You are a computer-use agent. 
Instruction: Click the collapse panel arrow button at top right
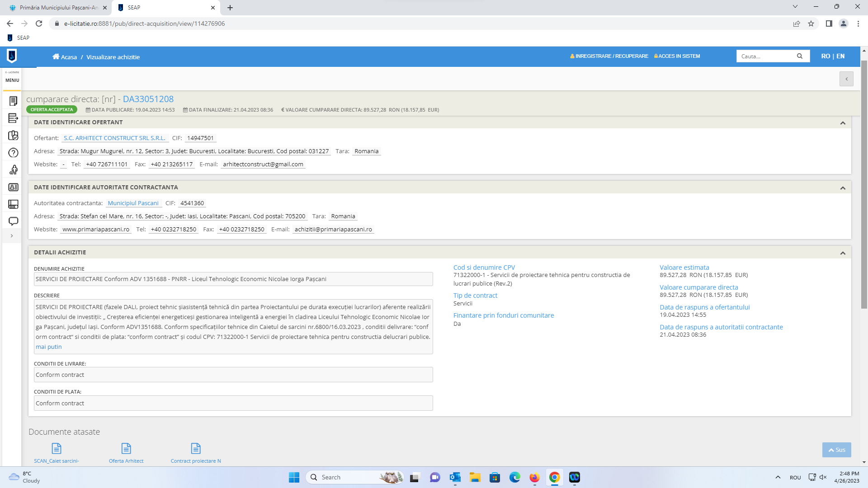click(x=847, y=79)
